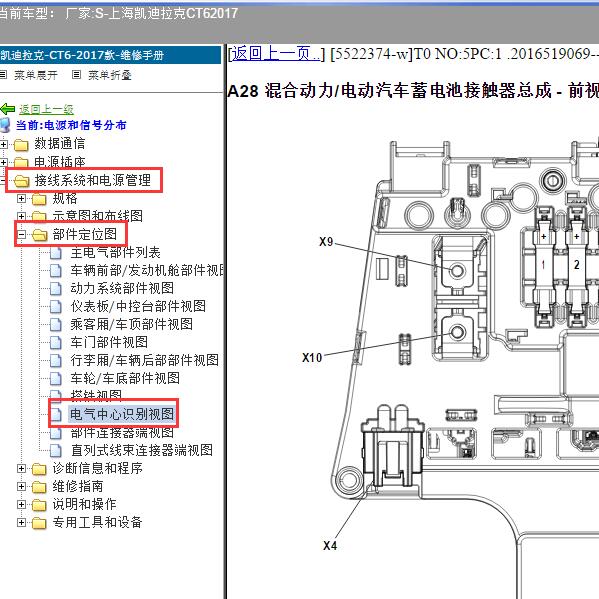Click the 电气中心识别视图 document icon
The image size is (599, 599).
(x=56, y=414)
